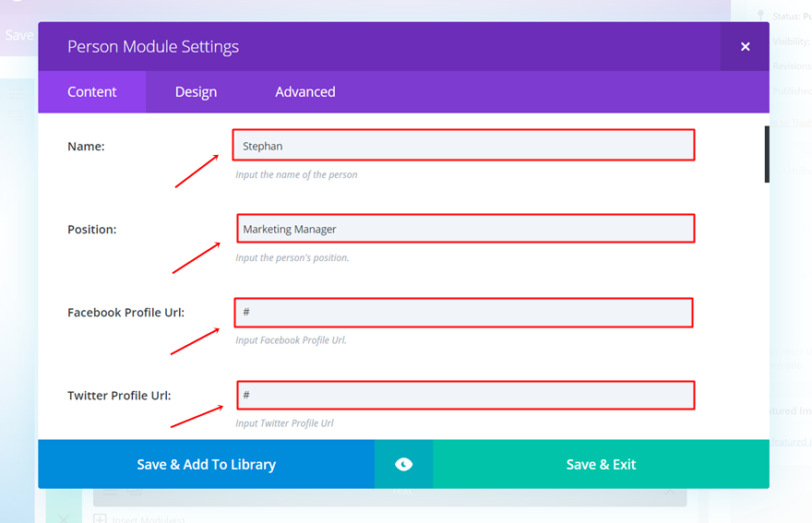Click the Twitter Profile Url field

(x=465, y=395)
